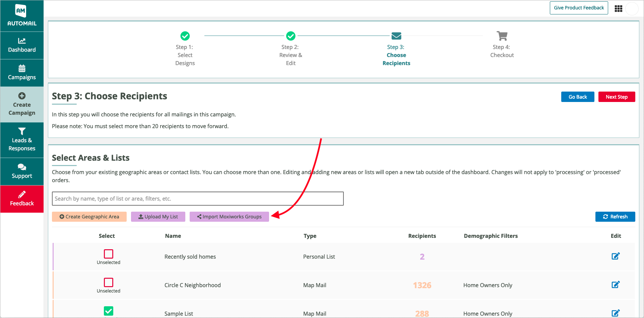Viewport: 644px width, 318px height.
Task: Click the AutoMail logo in sidebar
Action: point(22,16)
